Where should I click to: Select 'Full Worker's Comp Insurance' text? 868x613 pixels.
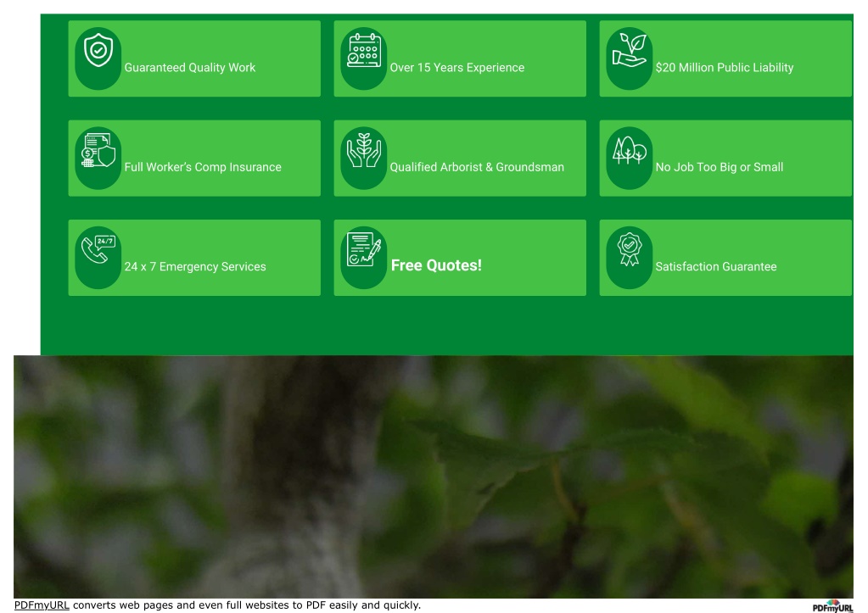(203, 167)
